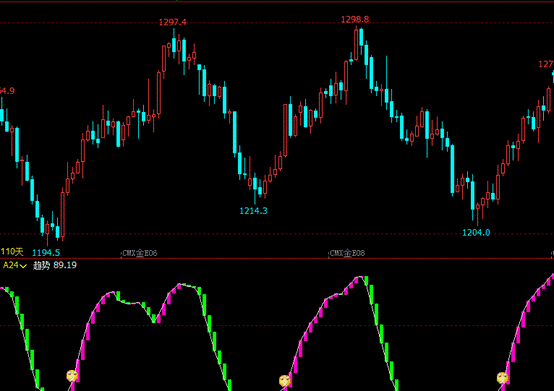Click the leftmost smiley buy-signal icon
554x391 pixels.
click(x=72, y=376)
